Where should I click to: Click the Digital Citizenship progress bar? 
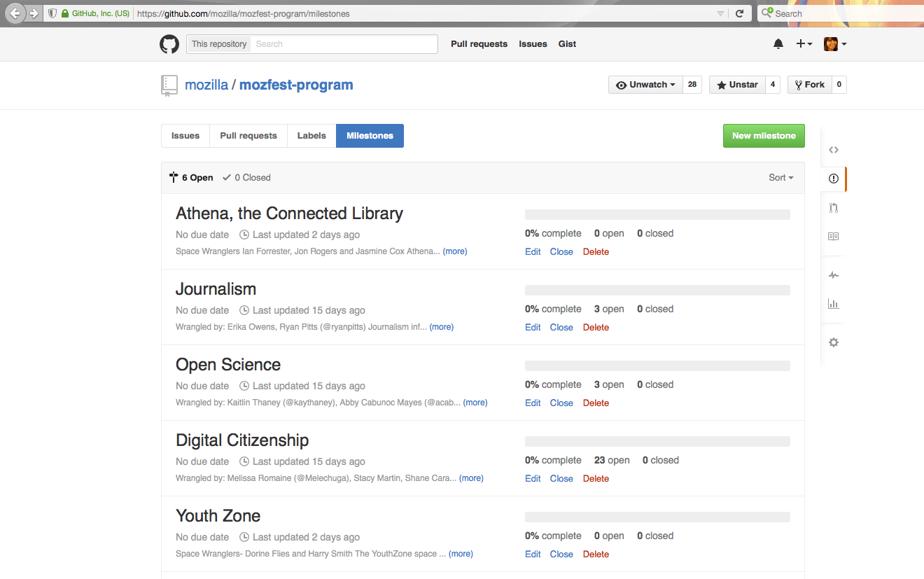(657, 441)
